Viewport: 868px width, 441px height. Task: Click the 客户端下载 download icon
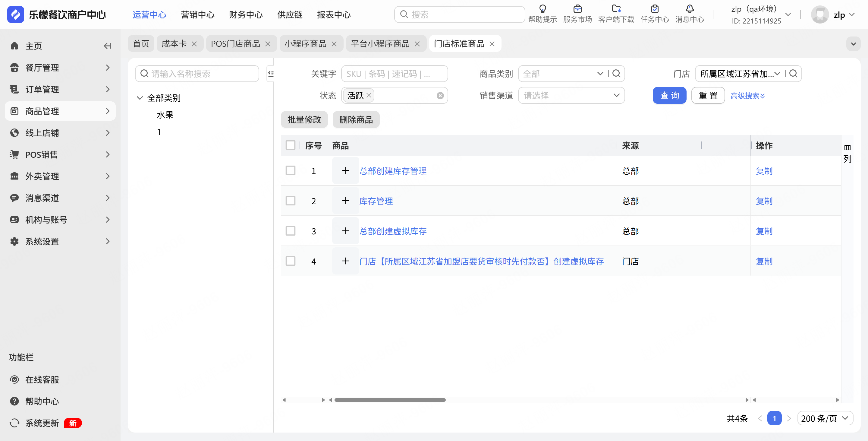click(616, 9)
